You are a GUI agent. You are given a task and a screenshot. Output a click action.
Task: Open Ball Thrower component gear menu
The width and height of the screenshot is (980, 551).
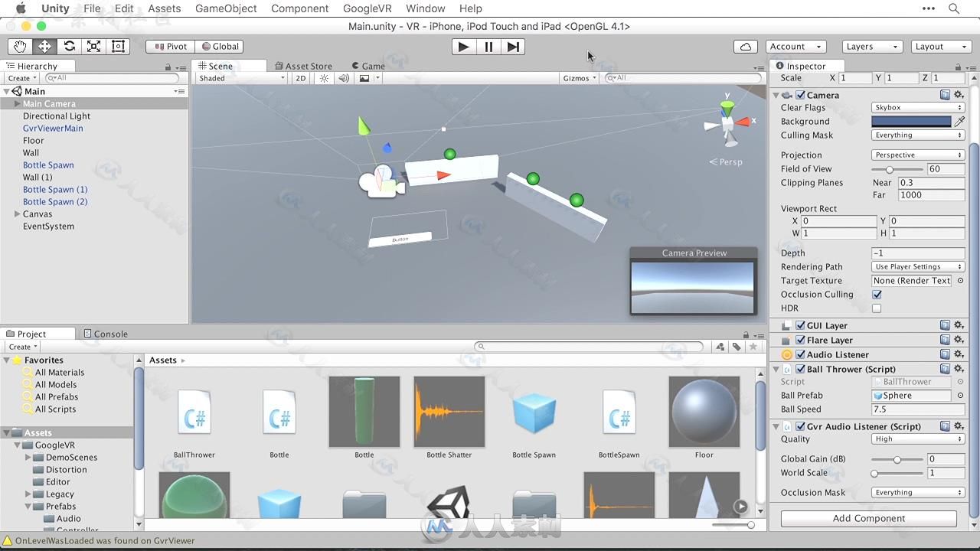click(x=959, y=369)
